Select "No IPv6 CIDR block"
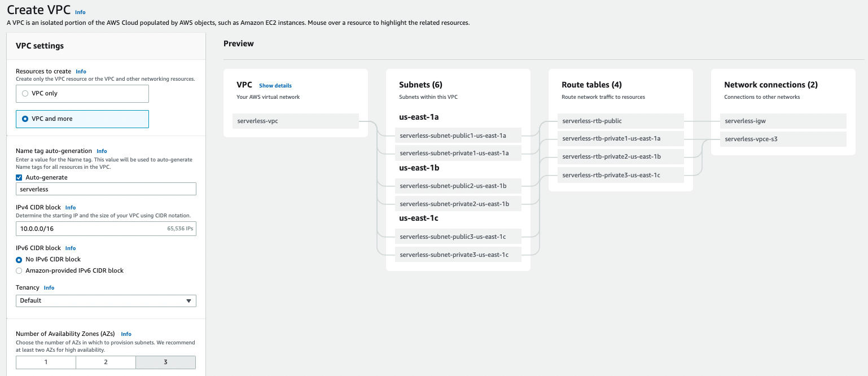This screenshot has height=376, width=868. [19, 259]
